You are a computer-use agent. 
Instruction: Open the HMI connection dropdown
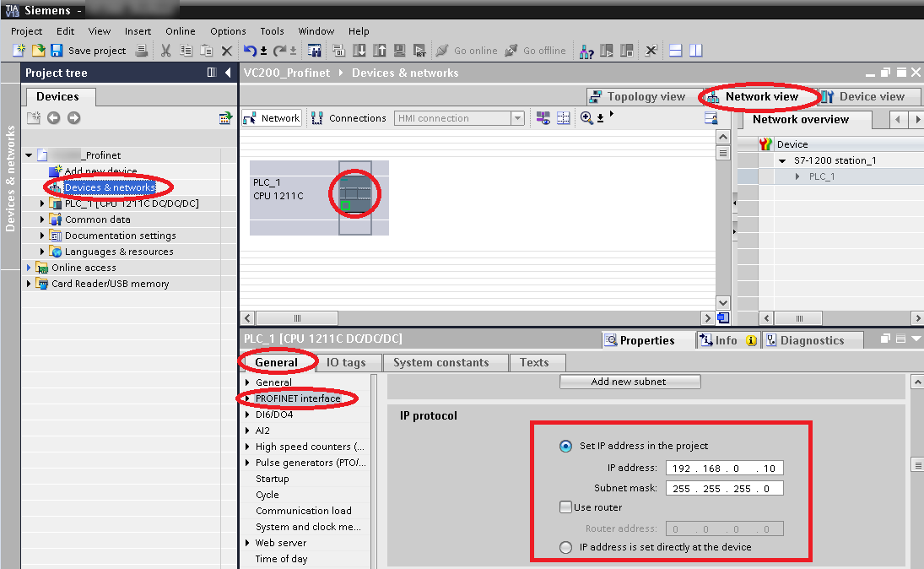517,118
